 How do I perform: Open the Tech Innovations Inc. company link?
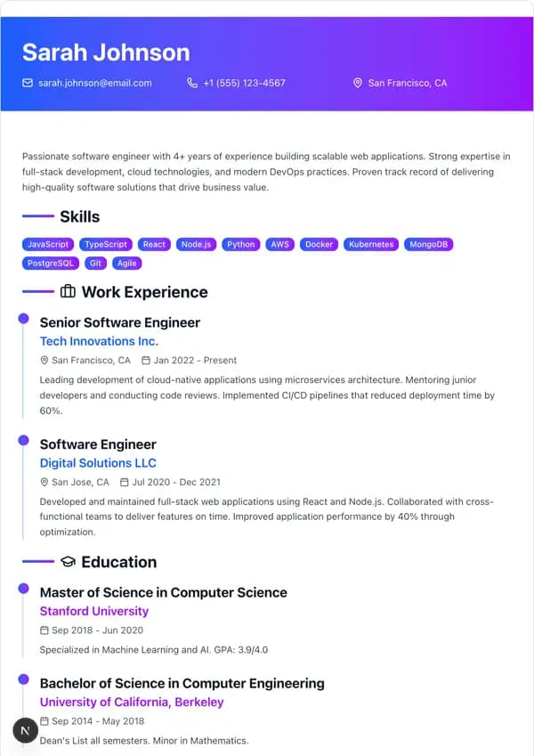(99, 341)
